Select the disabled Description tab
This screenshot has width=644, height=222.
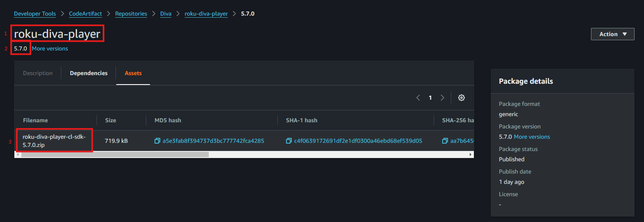point(38,73)
